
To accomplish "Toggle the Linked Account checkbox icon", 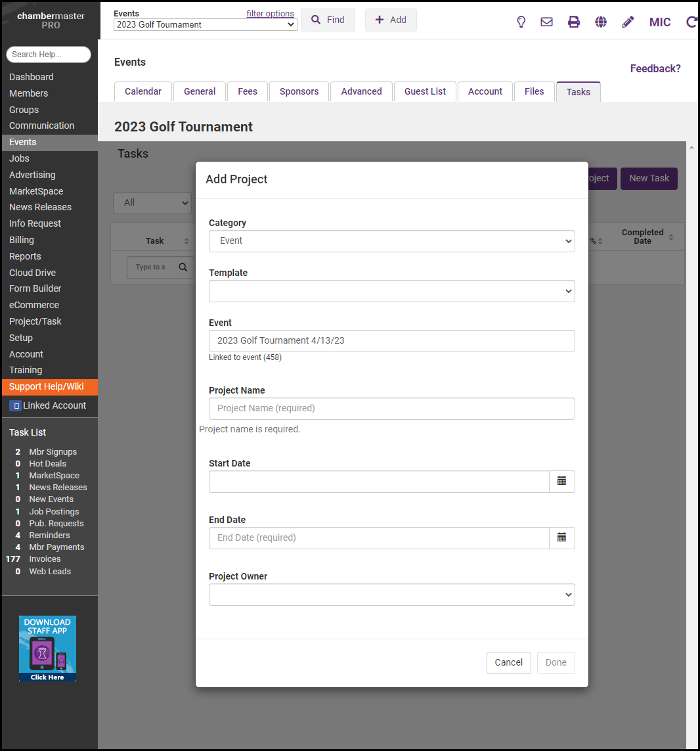I will [x=16, y=406].
